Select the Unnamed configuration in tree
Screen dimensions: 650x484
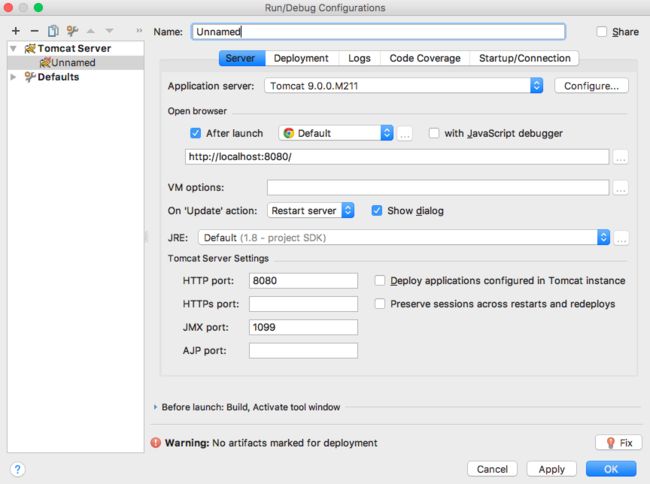click(75, 63)
